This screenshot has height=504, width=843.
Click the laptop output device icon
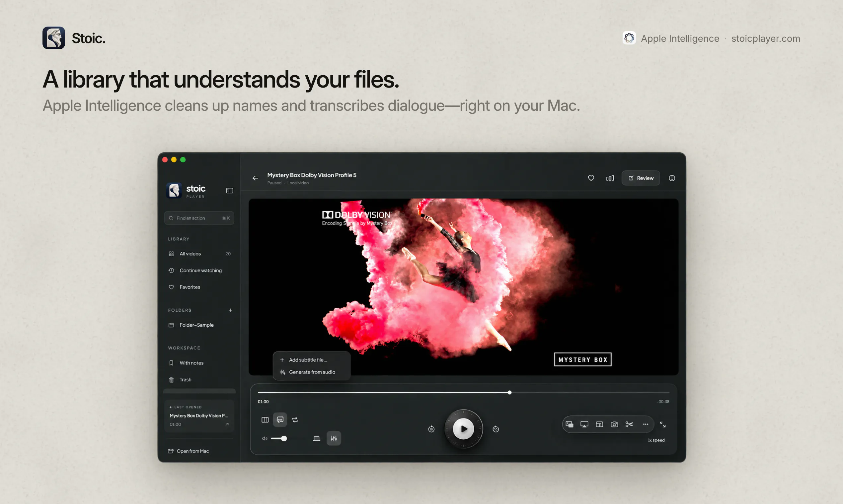point(317,438)
